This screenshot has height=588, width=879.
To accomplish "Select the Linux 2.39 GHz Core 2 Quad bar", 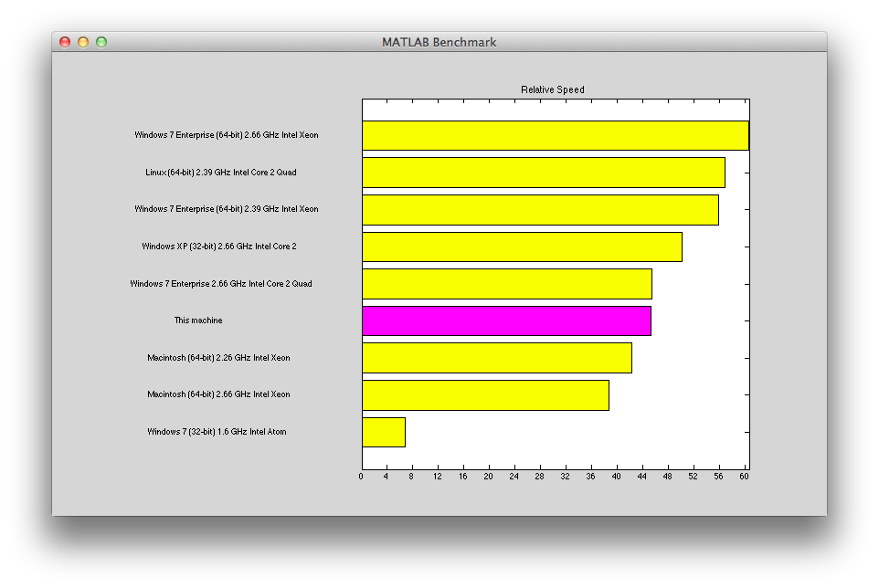I will click(x=544, y=173).
